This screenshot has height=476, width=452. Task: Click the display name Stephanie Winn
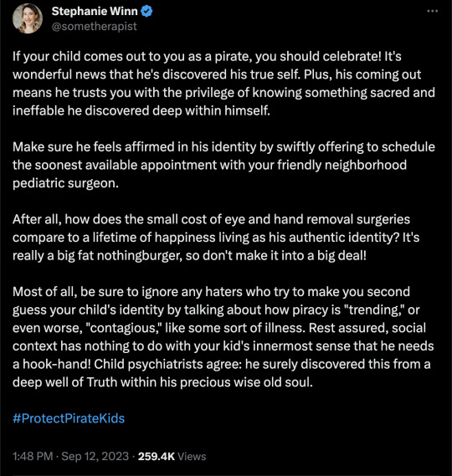[95, 11]
